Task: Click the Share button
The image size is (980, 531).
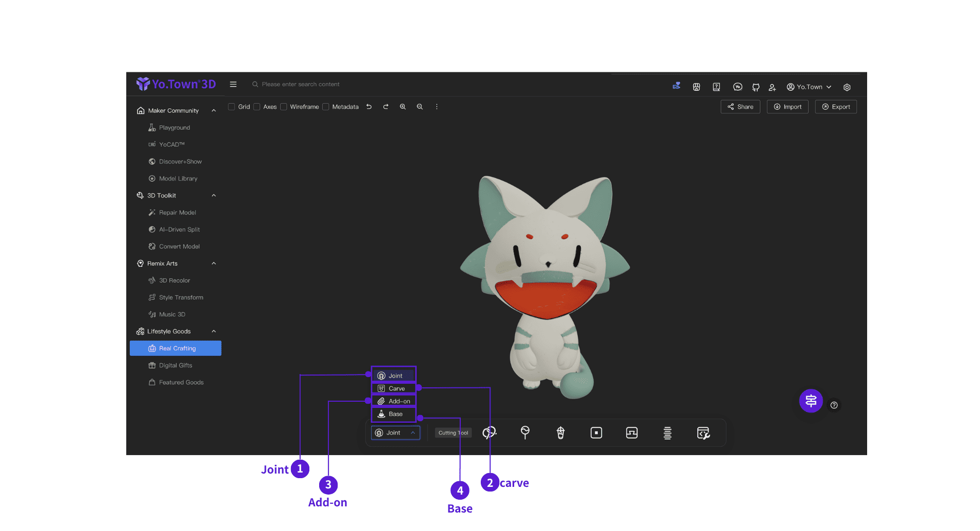Action: (740, 107)
